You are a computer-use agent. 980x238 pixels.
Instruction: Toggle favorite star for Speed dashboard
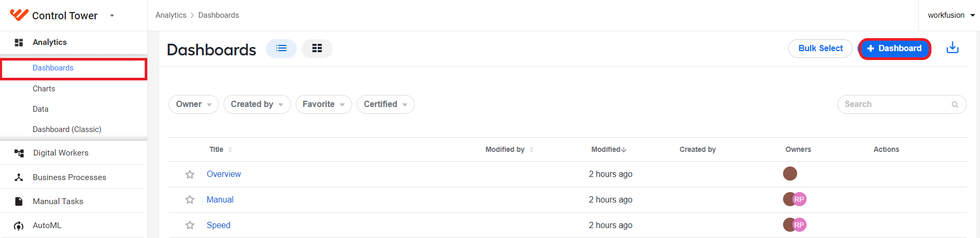[190, 225]
